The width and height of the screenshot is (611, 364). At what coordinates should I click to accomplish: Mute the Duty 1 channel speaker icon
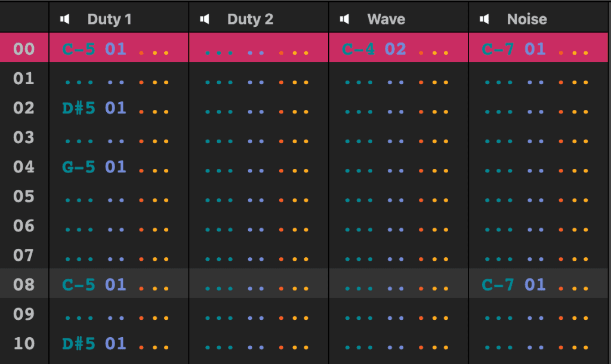(x=64, y=19)
